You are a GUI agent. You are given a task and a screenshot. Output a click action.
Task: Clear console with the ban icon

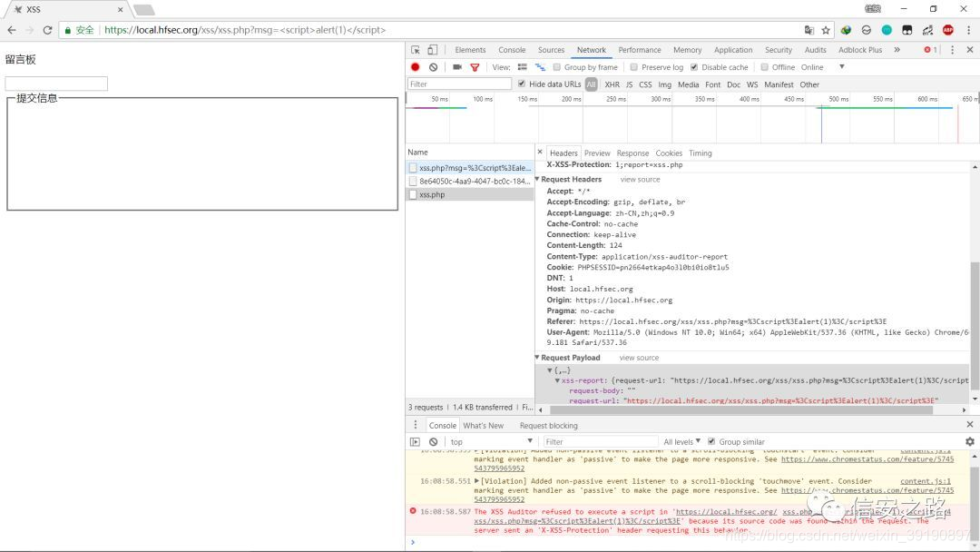pos(433,441)
